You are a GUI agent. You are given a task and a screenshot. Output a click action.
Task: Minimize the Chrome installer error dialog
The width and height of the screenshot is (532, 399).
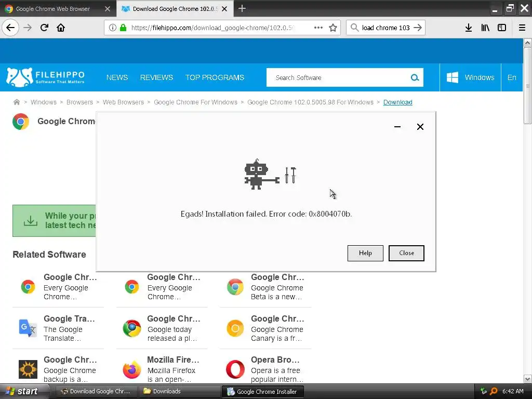(397, 127)
